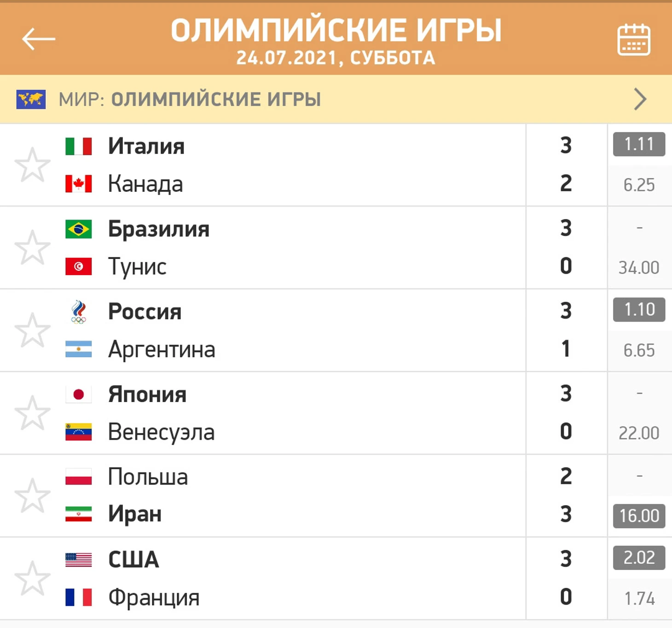The width and height of the screenshot is (672, 628).
Task: Add Poland vs Iran to favorites
Action: point(32,495)
